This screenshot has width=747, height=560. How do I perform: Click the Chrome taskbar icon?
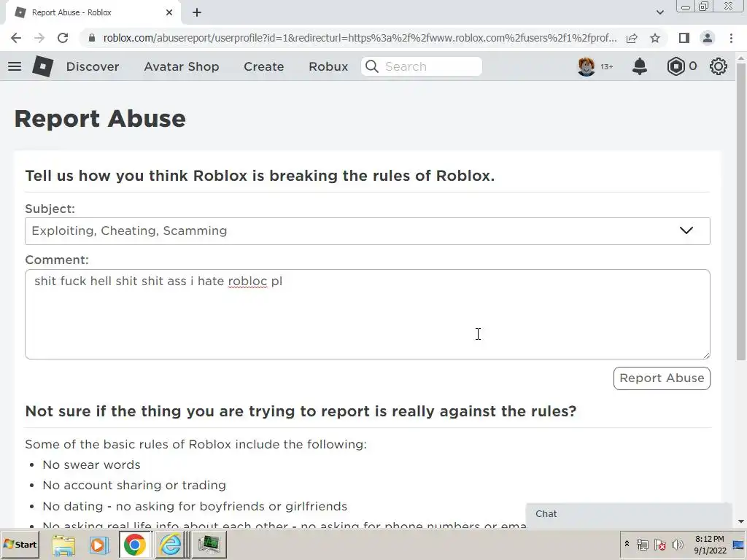(135, 545)
